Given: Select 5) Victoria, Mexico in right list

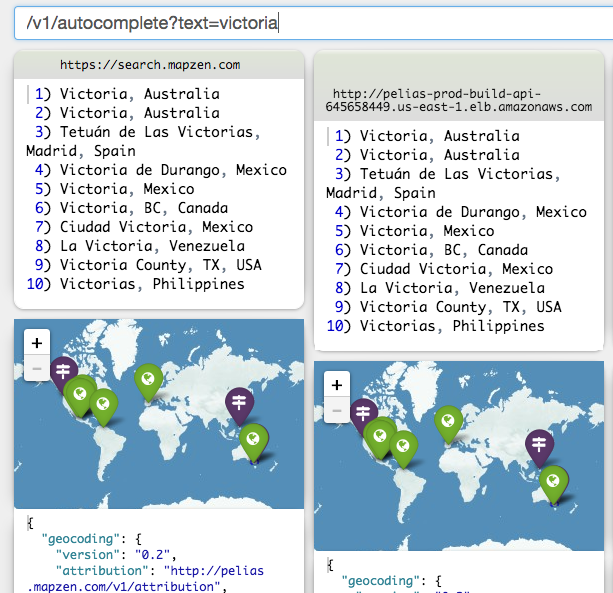Looking at the screenshot, I should tap(415, 231).
